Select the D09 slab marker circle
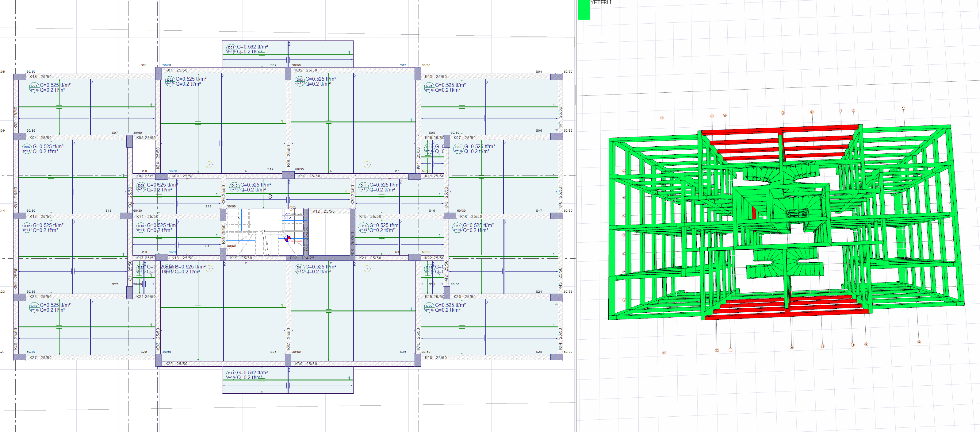This screenshot has width=980, height=432. coord(141,187)
